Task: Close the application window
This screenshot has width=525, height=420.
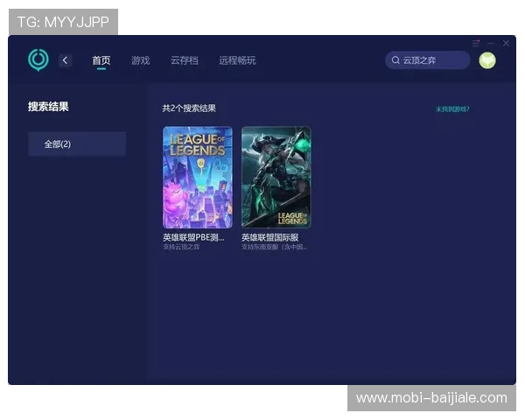Action: [x=506, y=43]
